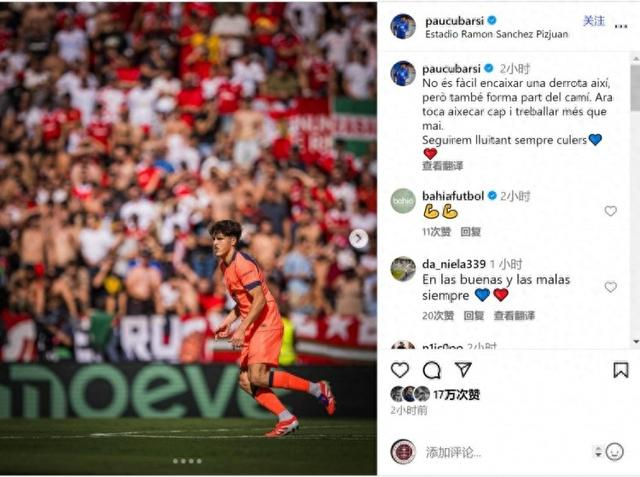Open Estadio Ramon Sanchez Pizjuan location

pos(497,34)
